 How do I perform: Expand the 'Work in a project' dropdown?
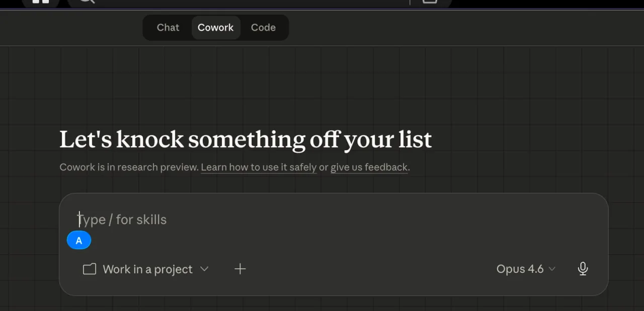point(146,269)
